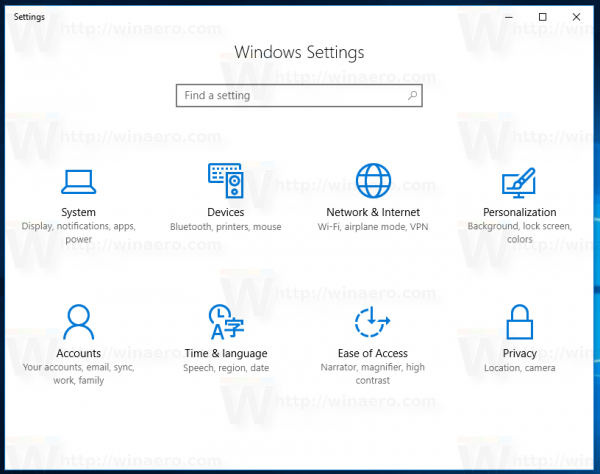Click 'Speech, region, date' description
Viewport: 600px width, 474px height.
(226, 368)
